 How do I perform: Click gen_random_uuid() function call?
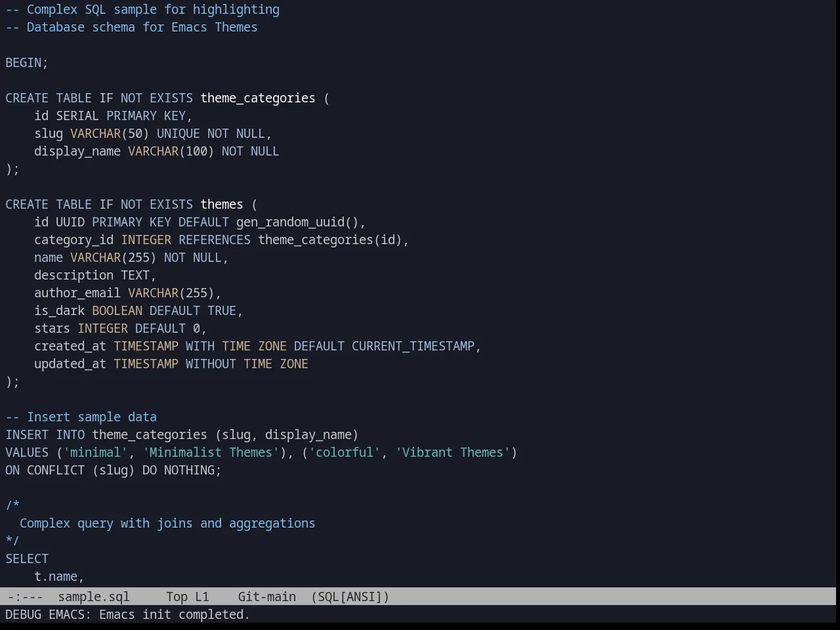[298, 222]
